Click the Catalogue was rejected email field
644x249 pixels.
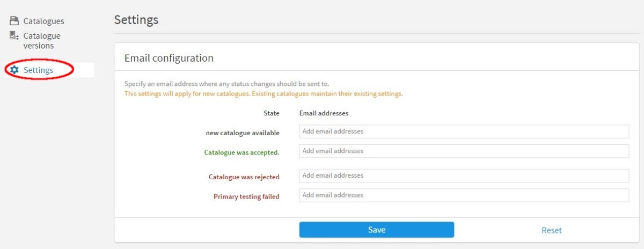pos(464,175)
